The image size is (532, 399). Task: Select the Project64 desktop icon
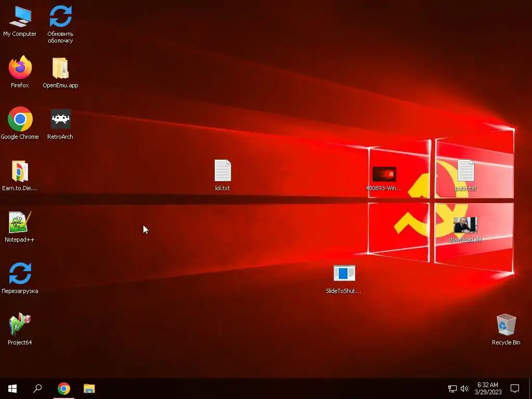tap(20, 324)
